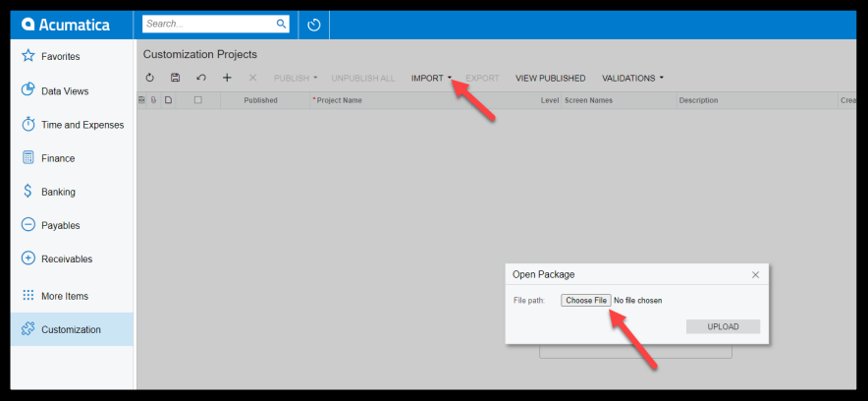Click the Search input field
The height and width of the screenshot is (401, 868).
click(208, 24)
